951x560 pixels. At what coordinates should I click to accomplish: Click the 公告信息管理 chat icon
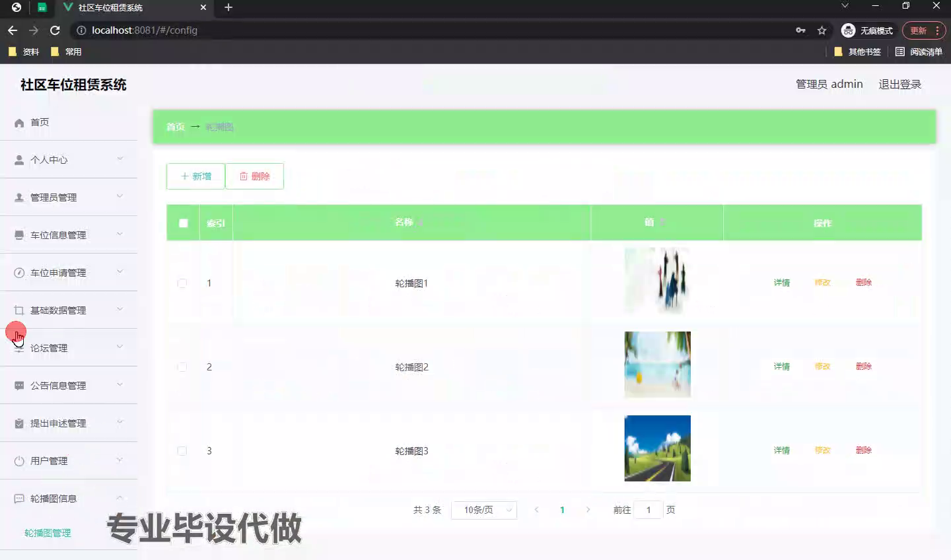(19, 386)
